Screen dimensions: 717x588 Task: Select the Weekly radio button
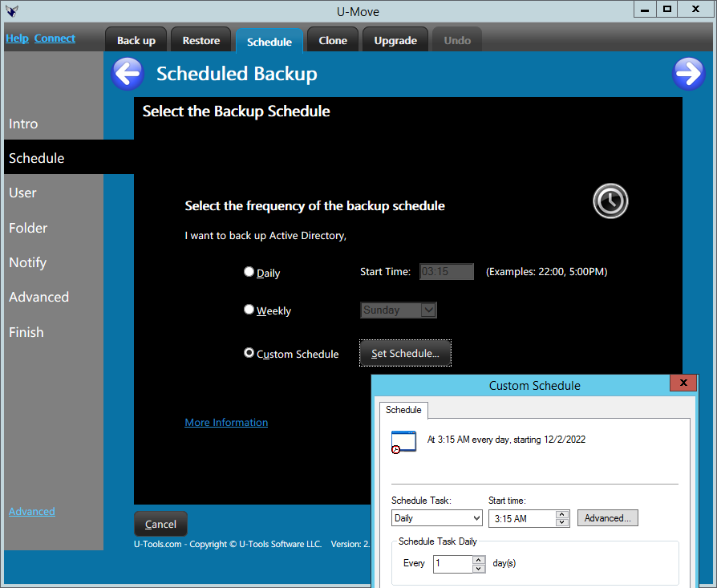click(x=249, y=310)
